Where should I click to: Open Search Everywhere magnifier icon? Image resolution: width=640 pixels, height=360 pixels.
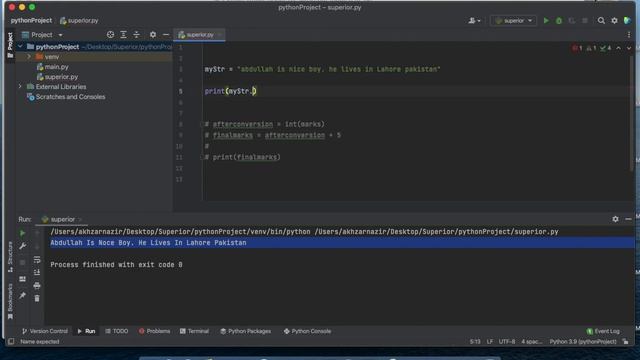[601, 20]
